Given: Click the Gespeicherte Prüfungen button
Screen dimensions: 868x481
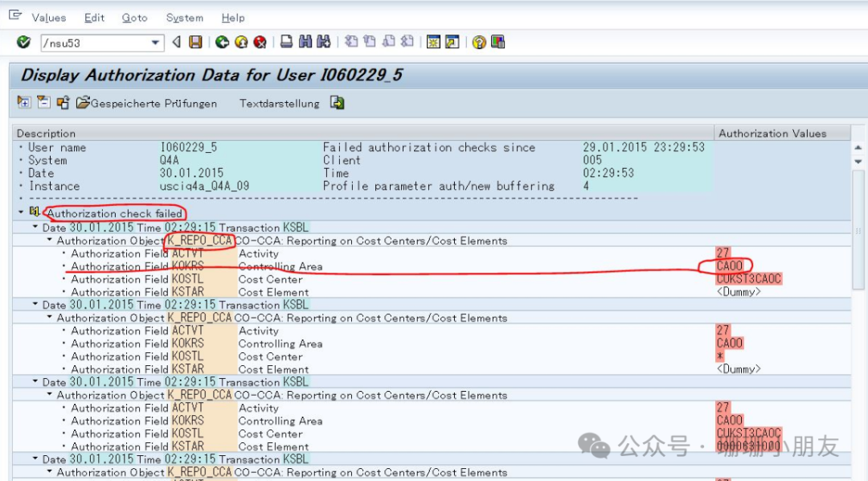Looking at the screenshot, I should click(x=147, y=103).
